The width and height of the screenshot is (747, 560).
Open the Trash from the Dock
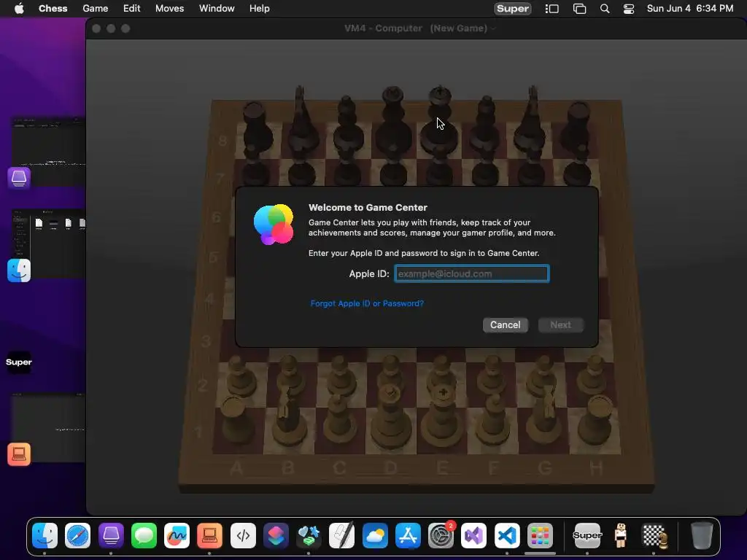701,536
